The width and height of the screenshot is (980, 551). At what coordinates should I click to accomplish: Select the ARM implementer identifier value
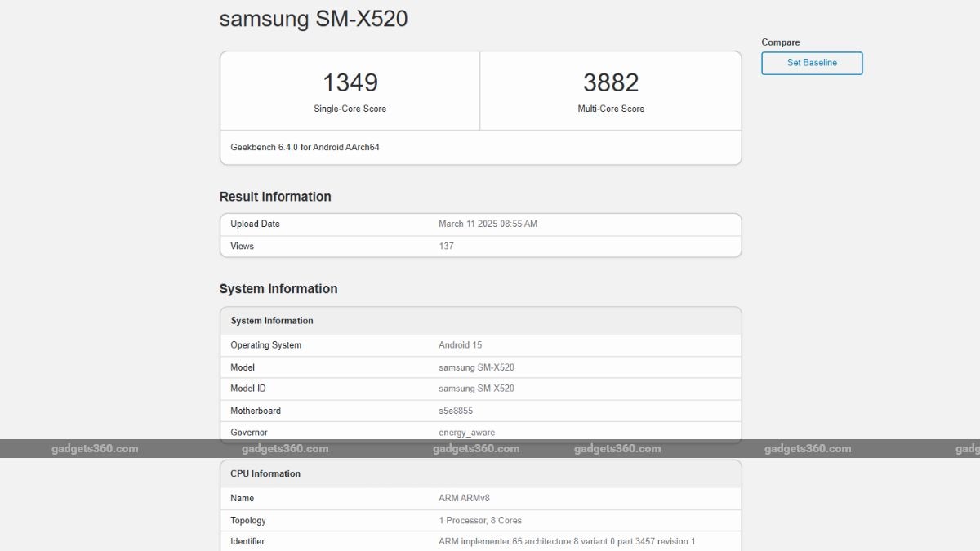tap(567, 541)
